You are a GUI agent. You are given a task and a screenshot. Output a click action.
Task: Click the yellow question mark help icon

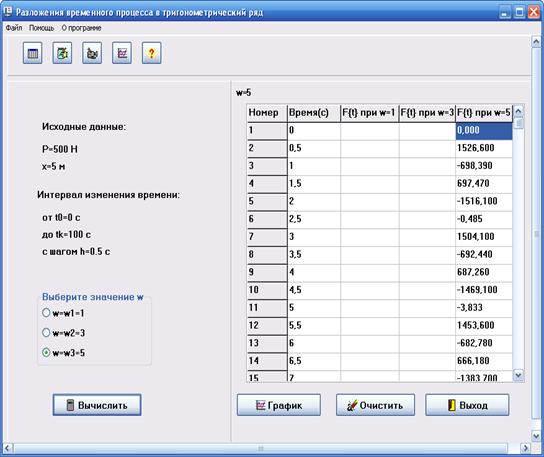pyautogui.click(x=152, y=53)
